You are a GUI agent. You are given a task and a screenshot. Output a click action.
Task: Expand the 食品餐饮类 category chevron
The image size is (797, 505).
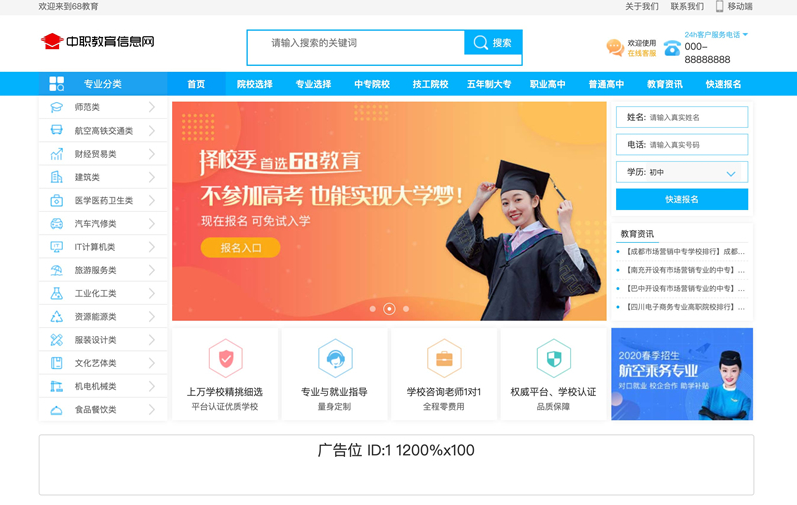click(x=151, y=409)
